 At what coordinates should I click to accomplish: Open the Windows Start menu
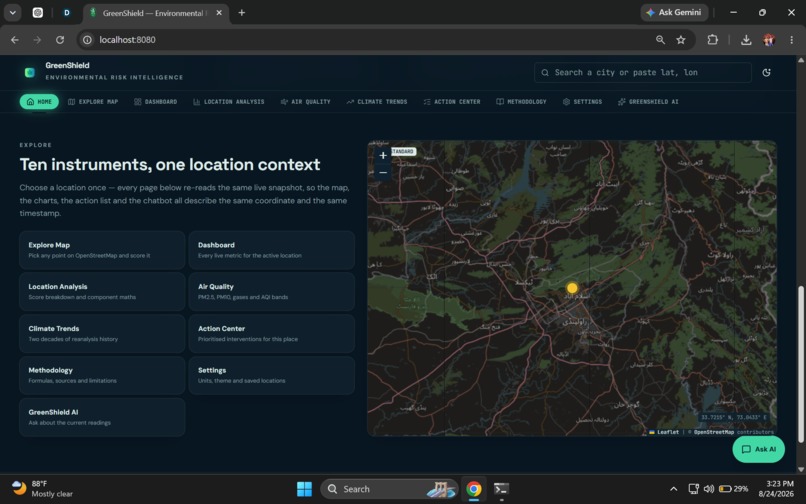304,489
